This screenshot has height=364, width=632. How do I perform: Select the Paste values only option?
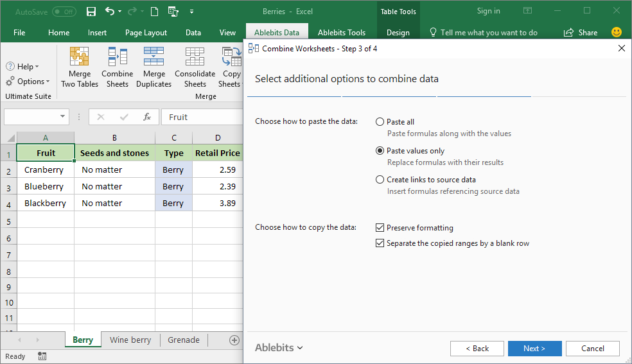[x=380, y=151]
